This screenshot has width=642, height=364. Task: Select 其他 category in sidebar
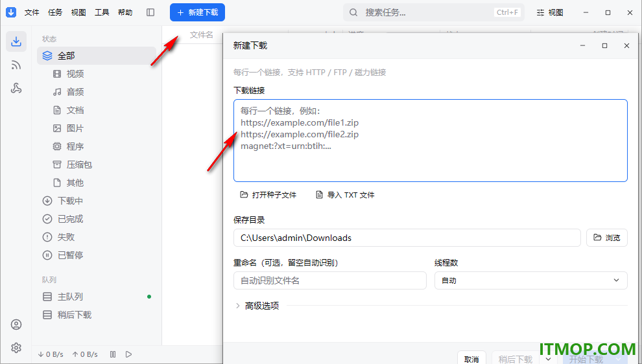pos(97,183)
